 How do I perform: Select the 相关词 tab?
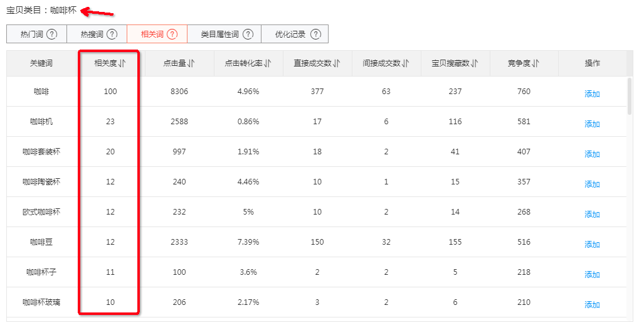(157, 34)
